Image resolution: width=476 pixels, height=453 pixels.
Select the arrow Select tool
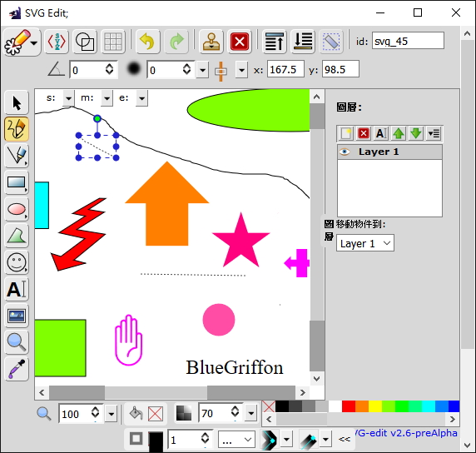coord(17,102)
